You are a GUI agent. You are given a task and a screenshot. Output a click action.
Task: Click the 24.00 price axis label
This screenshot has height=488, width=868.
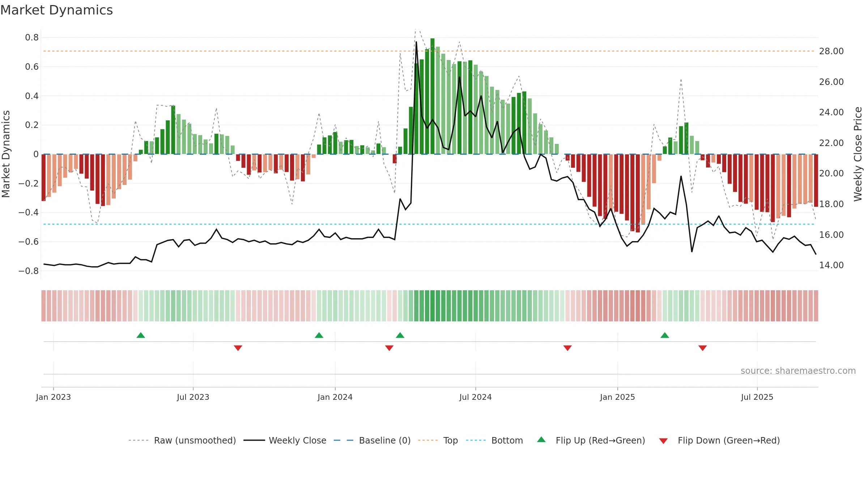pyautogui.click(x=831, y=112)
